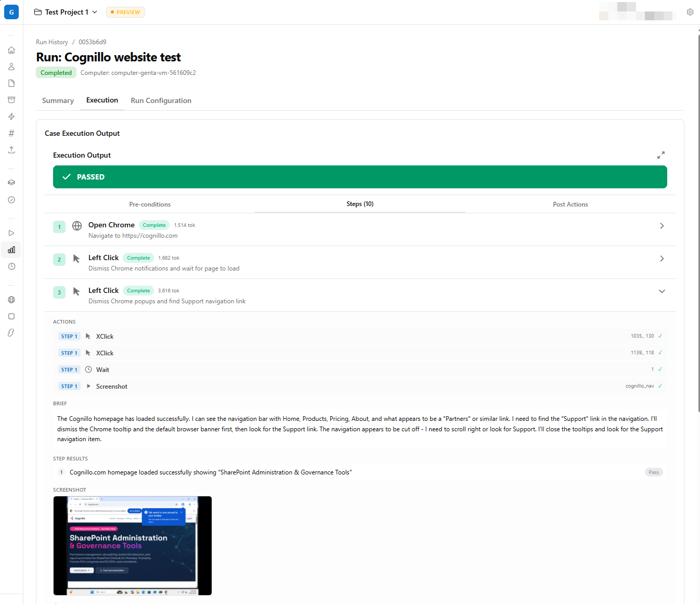Viewport: 700px width, 604px height.
Task: Expand the Screenshot action triangle
Action: (x=88, y=386)
